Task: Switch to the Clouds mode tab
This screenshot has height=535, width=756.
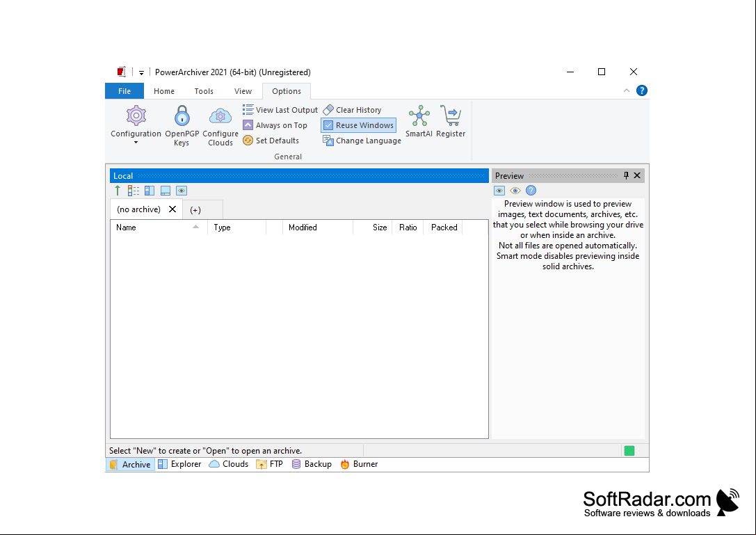Action: click(x=229, y=465)
